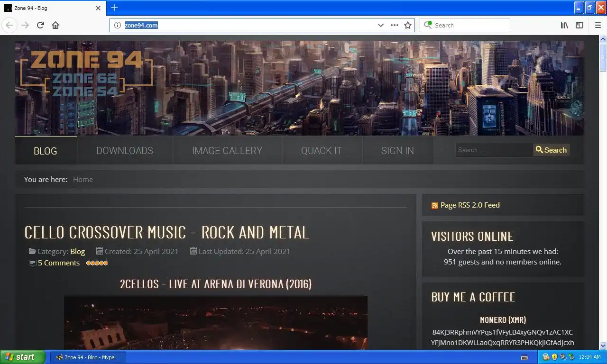Click the 2CELLOS Live at Arena heading
The image size is (607, 364).
tap(216, 284)
